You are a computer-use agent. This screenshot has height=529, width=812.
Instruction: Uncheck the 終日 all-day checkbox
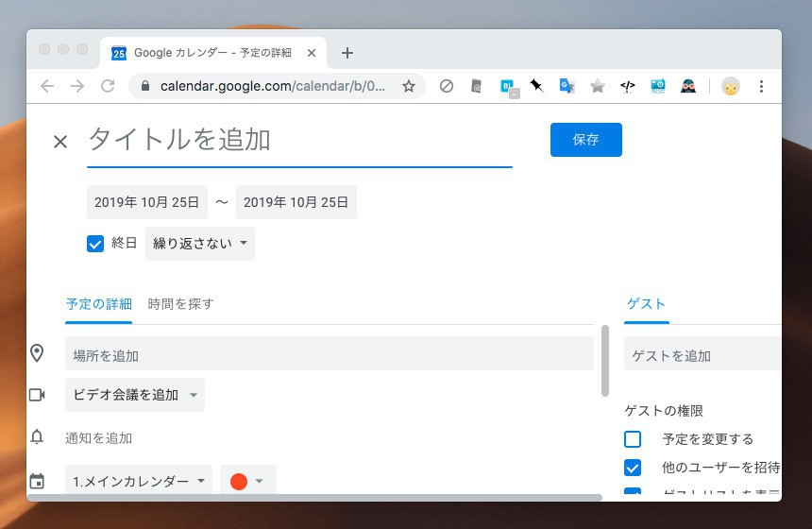click(x=95, y=244)
